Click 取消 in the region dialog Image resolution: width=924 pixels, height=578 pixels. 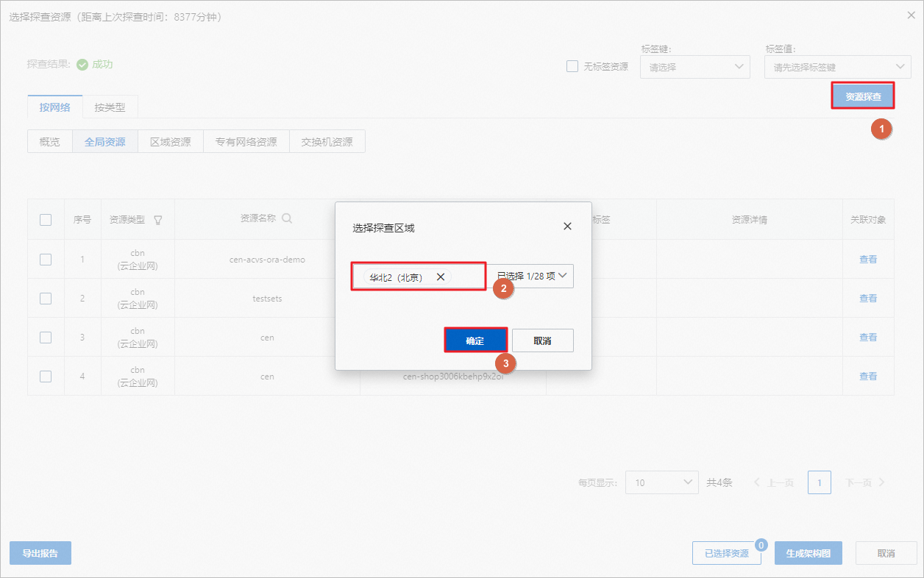point(542,340)
